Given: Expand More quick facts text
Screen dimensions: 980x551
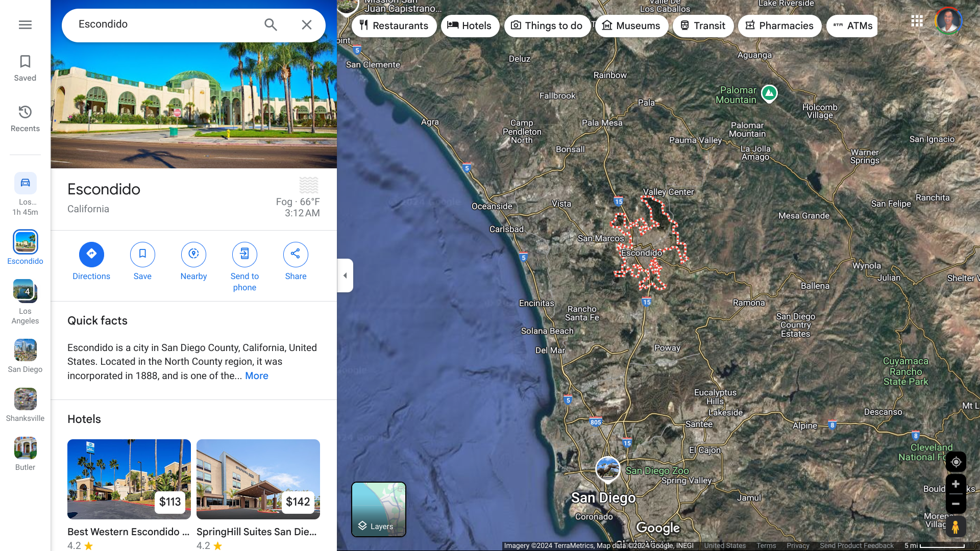Looking at the screenshot, I should click(256, 376).
